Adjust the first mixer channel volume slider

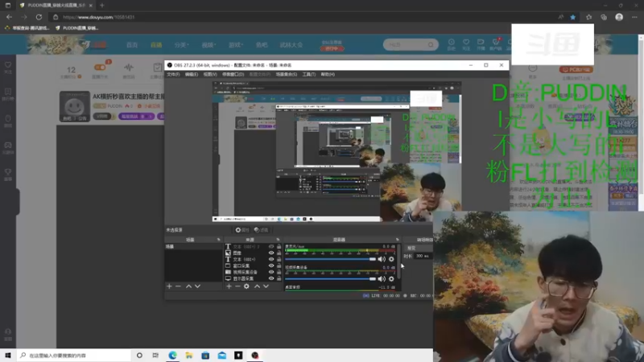tap(330, 259)
